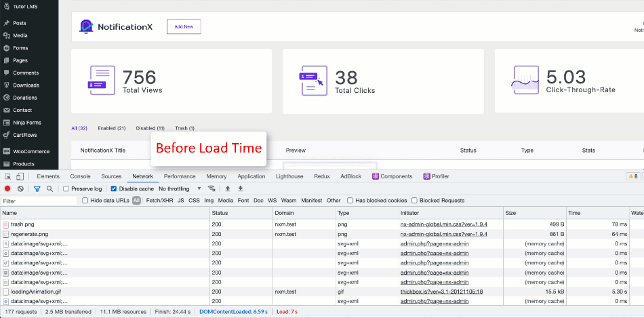Image resolution: width=644 pixels, height=318 pixels.
Task: Click the Media icon in sidebar
Action: (x=6, y=36)
